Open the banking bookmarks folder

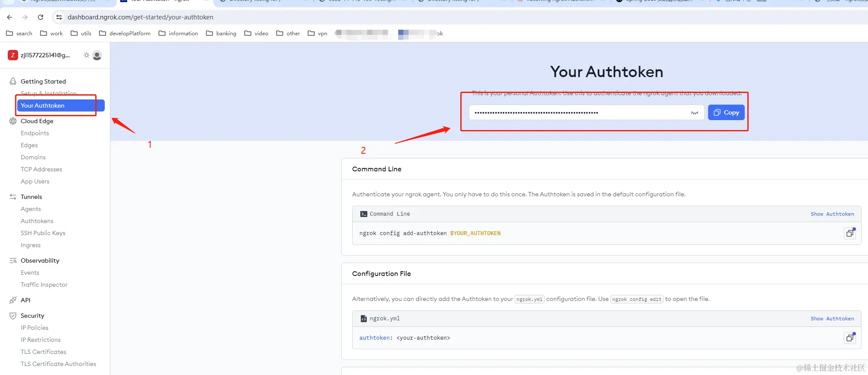click(221, 33)
